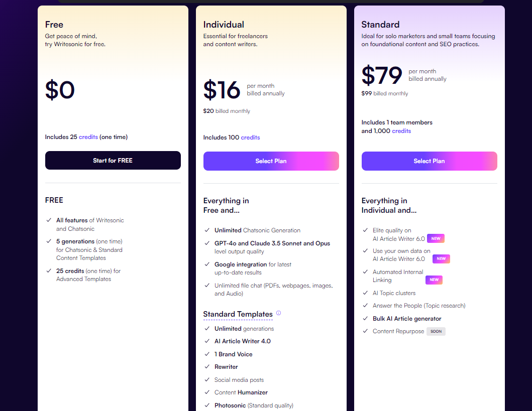
Task: Open the credits link under the Standard plan
Action: 401,130
